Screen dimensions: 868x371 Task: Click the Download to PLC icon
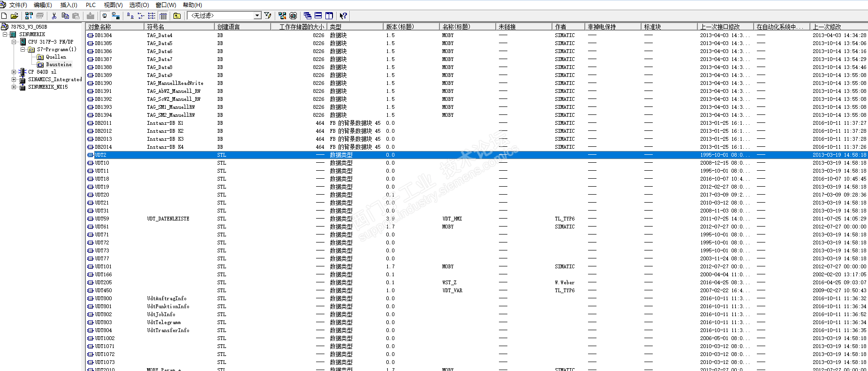click(x=91, y=15)
